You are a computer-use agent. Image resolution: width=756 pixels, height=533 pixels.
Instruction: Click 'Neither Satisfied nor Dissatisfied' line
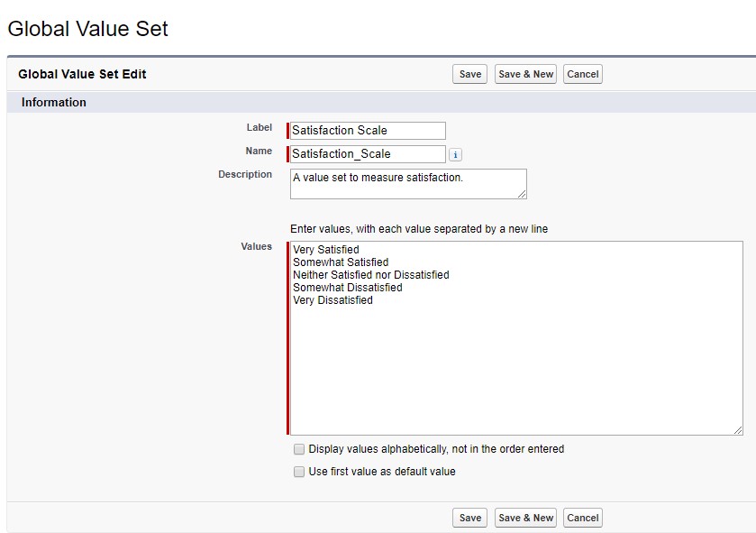tap(370, 274)
